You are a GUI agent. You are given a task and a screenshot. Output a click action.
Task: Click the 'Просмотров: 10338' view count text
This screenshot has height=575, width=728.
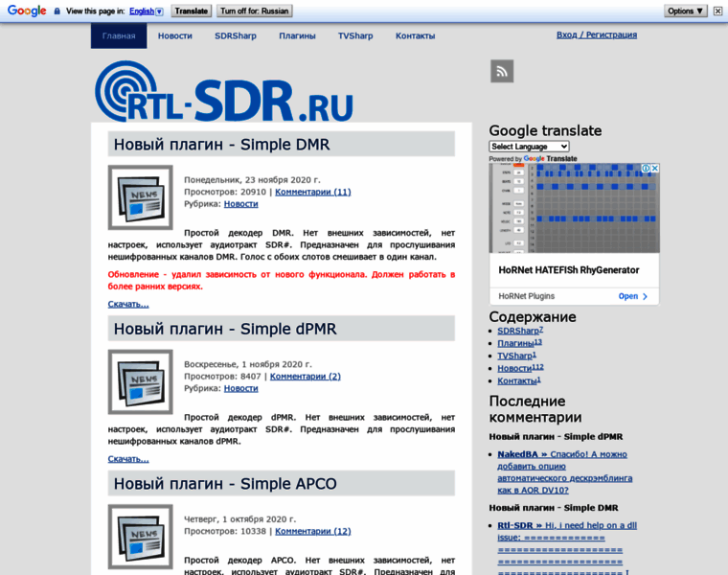pos(225,531)
